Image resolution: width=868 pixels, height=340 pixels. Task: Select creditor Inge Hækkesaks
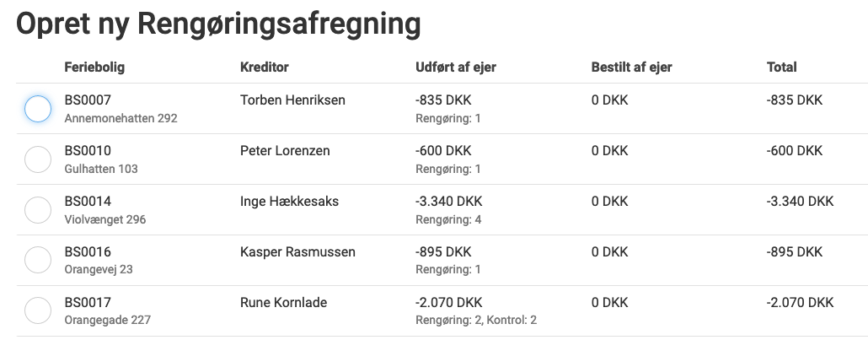click(290, 202)
